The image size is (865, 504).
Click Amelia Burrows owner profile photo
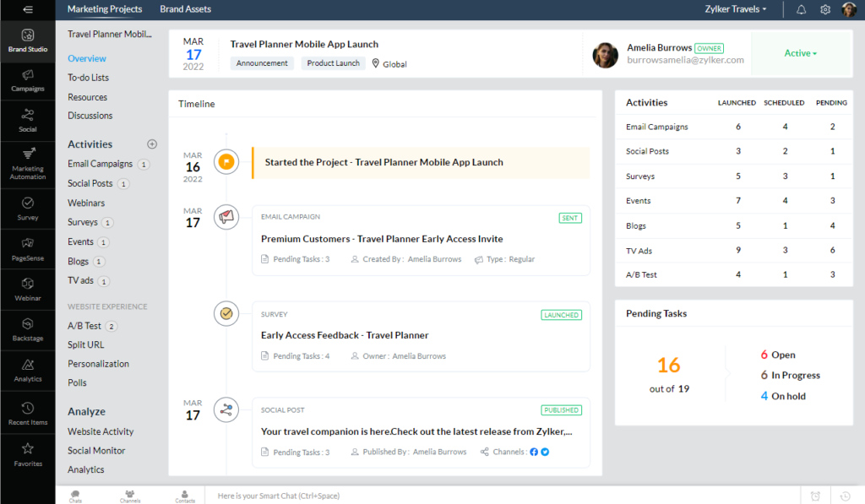tap(605, 55)
